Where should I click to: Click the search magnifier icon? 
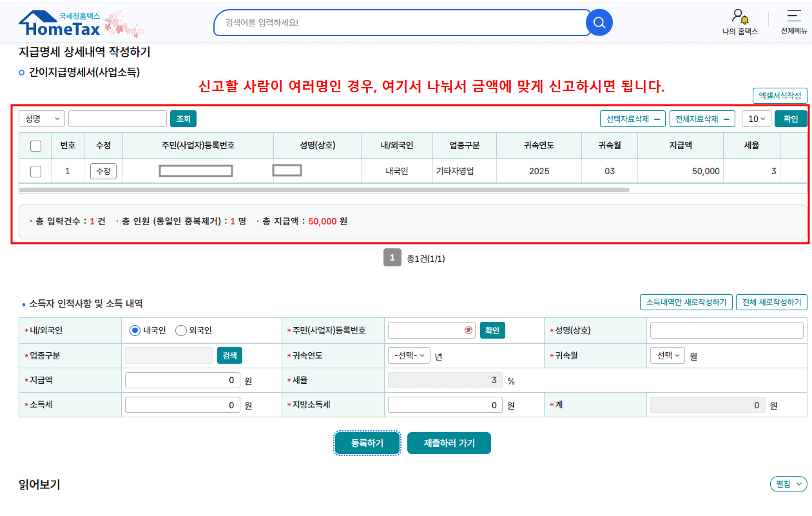(x=599, y=23)
